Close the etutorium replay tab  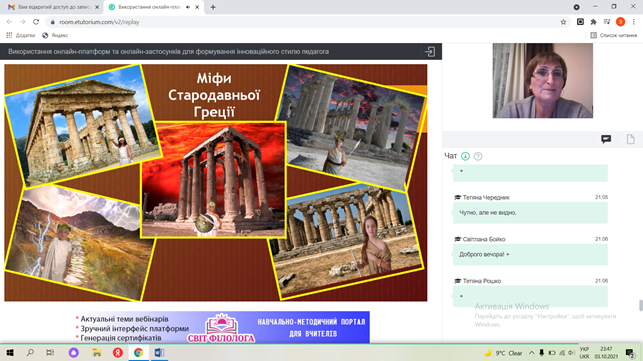tap(197, 7)
